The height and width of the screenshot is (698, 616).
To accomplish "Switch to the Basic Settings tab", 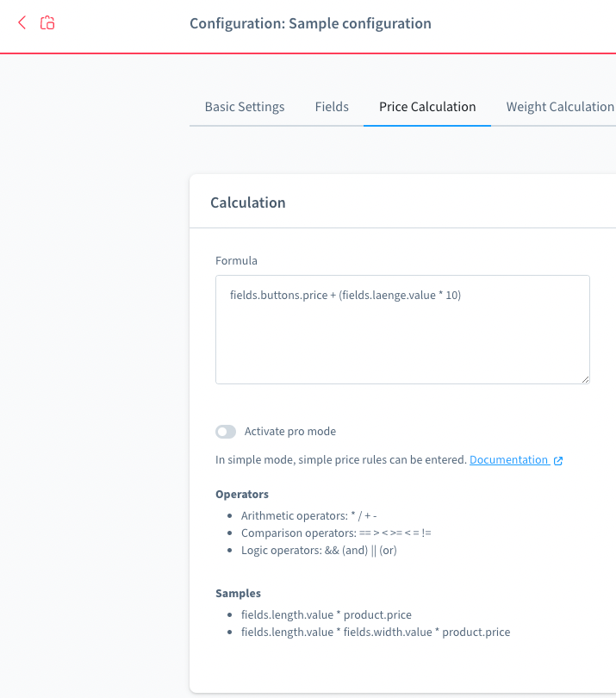I will (244, 107).
